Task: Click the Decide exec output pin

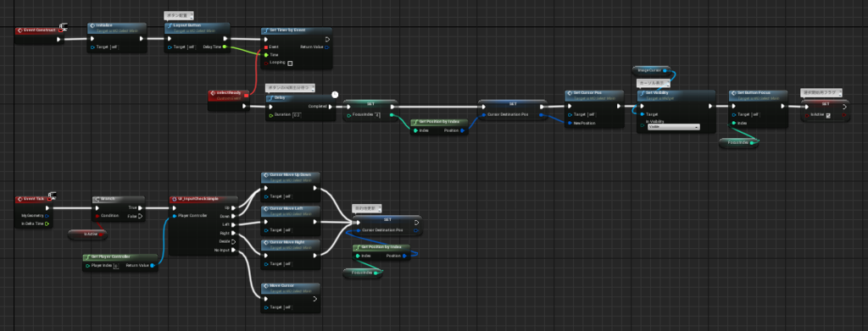Action: [x=234, y=241]
